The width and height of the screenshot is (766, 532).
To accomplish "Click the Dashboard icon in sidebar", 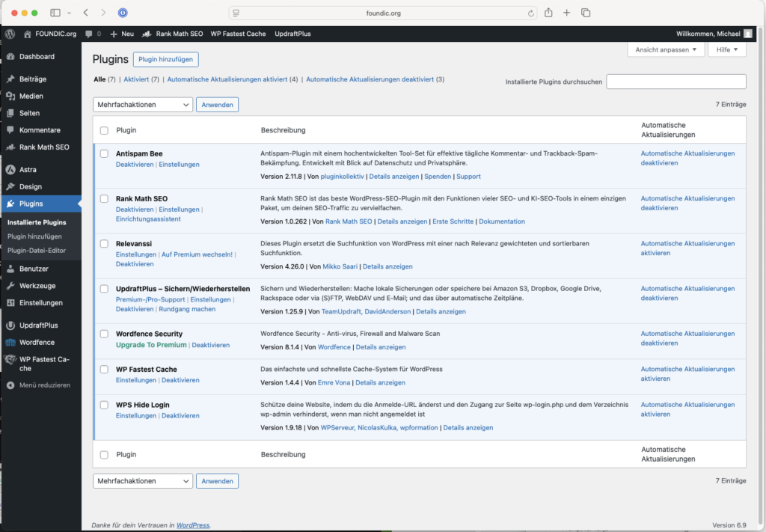I will 10,57.
